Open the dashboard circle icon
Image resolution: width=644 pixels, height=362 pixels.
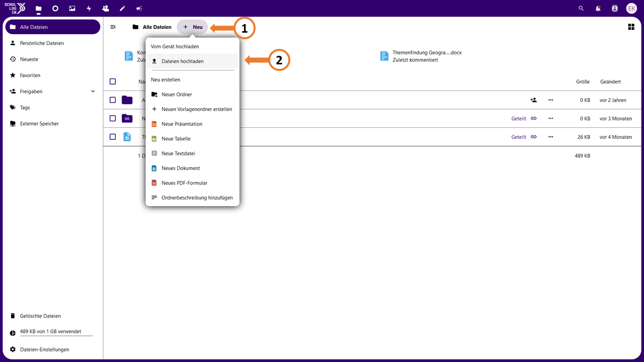(x=55, y=9)
